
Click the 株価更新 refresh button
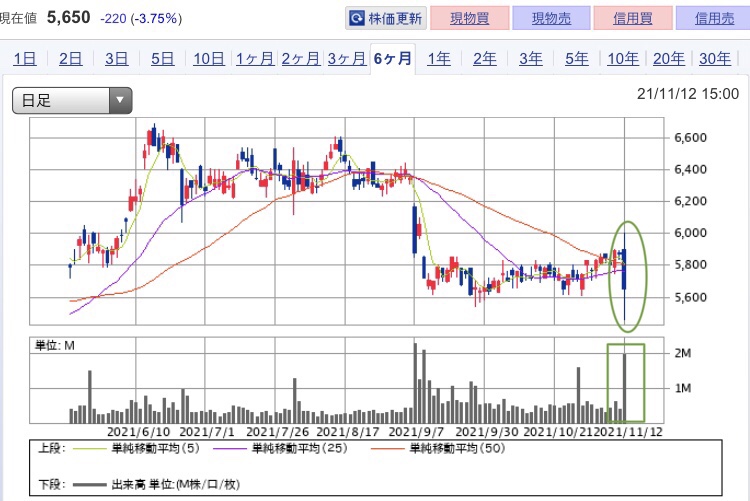(x=386, y=18)
